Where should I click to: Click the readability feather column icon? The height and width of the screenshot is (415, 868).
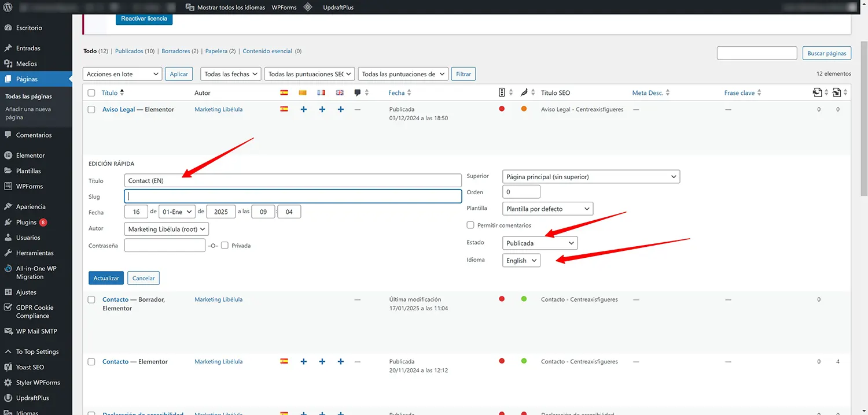[x=524, y=92]
